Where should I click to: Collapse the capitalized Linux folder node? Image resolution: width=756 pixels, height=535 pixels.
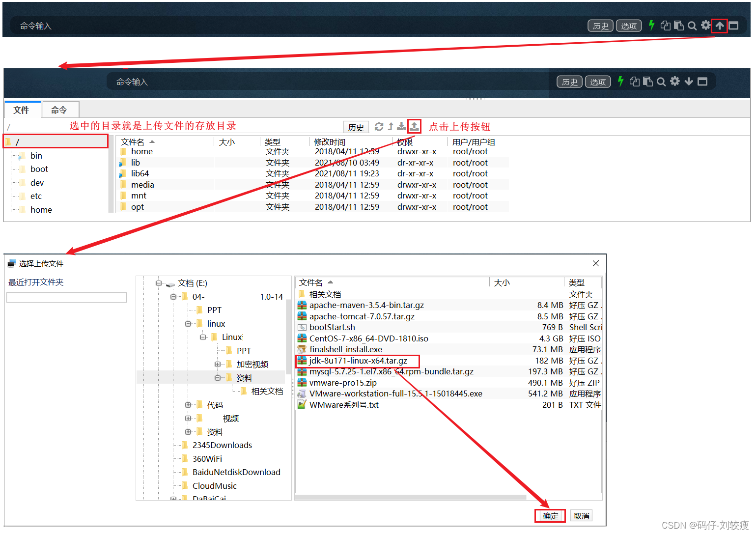[x=202, y=337]
